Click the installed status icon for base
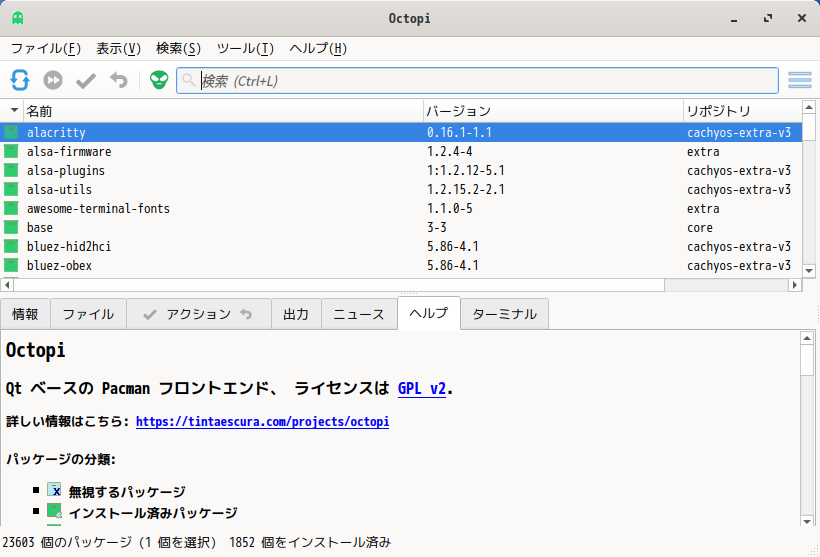The image size is (820, 557). click(11, 228)
